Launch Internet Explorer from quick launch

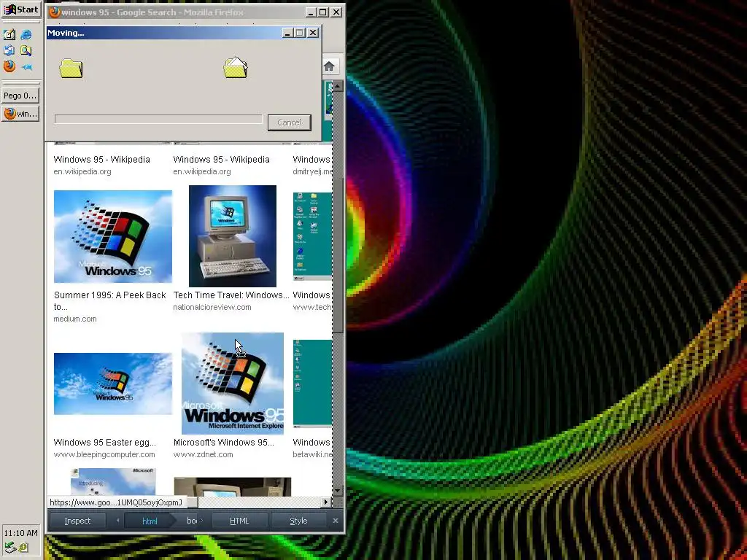tap(26, 34)
